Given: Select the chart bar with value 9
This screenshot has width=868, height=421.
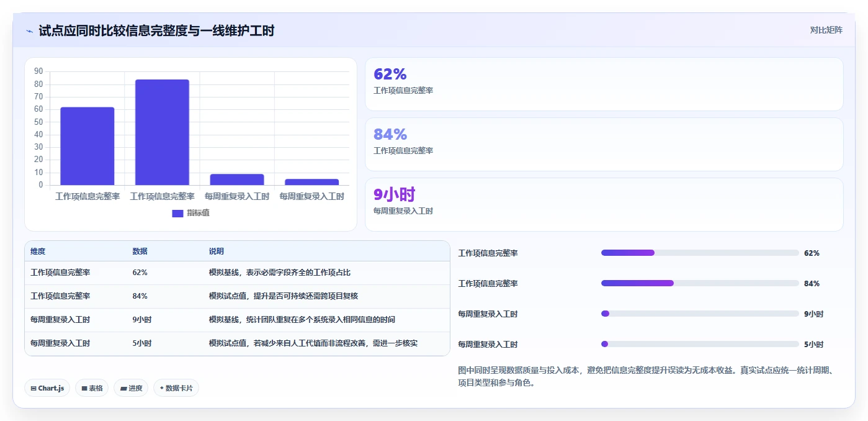Looking at the screenshot, I should pos(237,179).
